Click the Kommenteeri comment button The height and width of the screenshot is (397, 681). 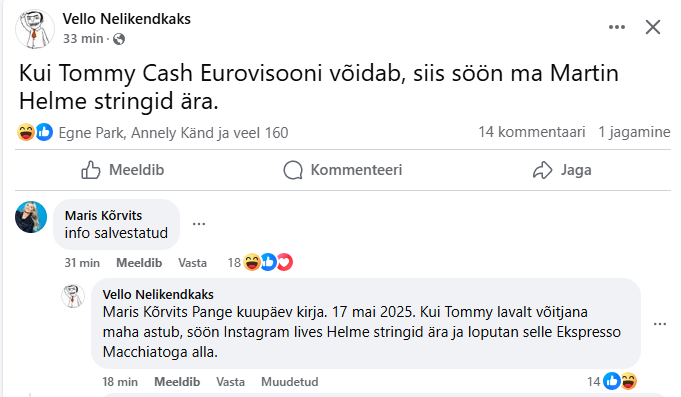point(343,170)
